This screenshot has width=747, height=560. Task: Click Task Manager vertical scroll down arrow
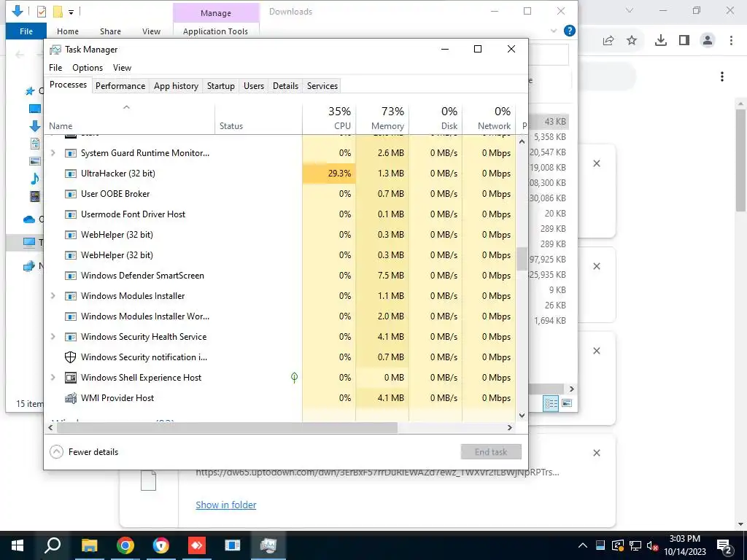(x=522, y=415)
